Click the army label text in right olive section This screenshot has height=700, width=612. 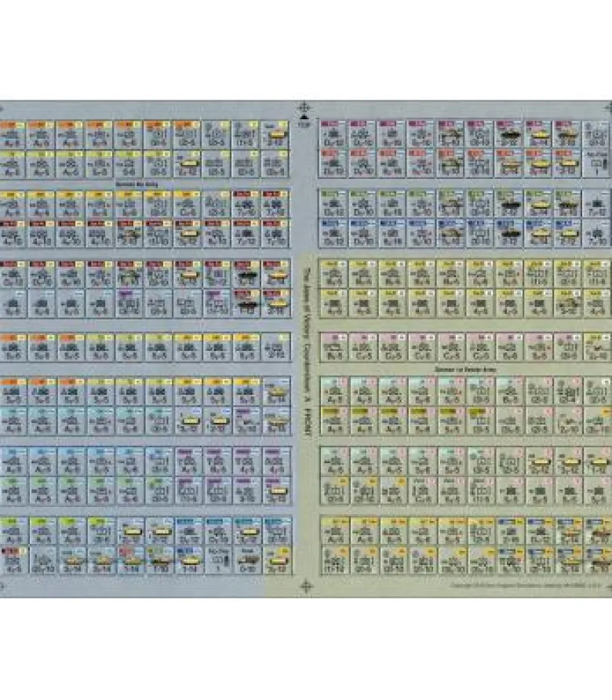tap(465, 370)
